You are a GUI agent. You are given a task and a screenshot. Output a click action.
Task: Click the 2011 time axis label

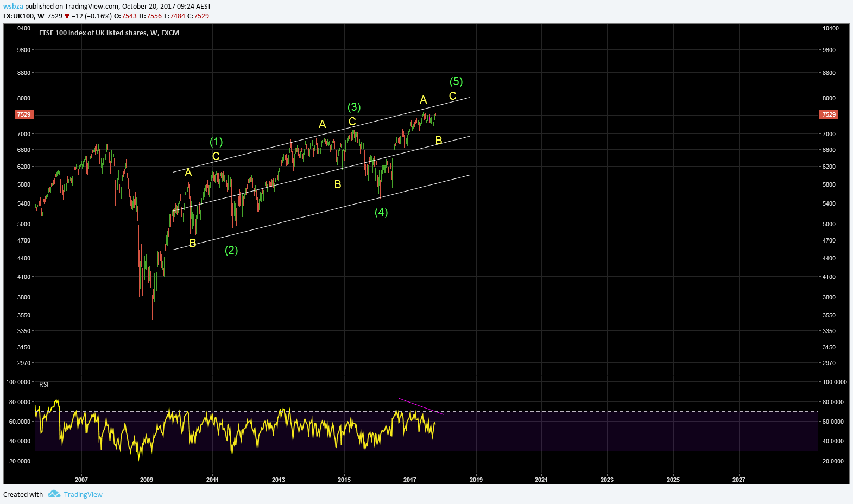click(212, 480)
